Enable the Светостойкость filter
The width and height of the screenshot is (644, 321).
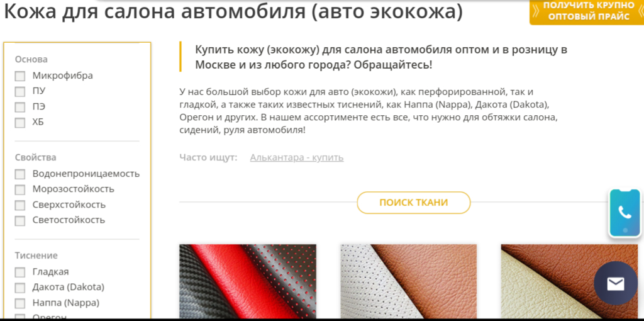pos(20,221)
